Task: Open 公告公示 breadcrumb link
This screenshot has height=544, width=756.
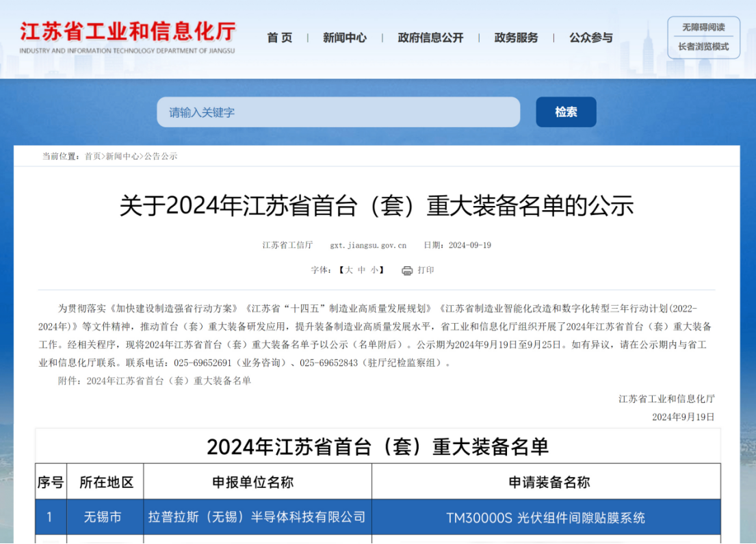Action: (x=161, y=156)
